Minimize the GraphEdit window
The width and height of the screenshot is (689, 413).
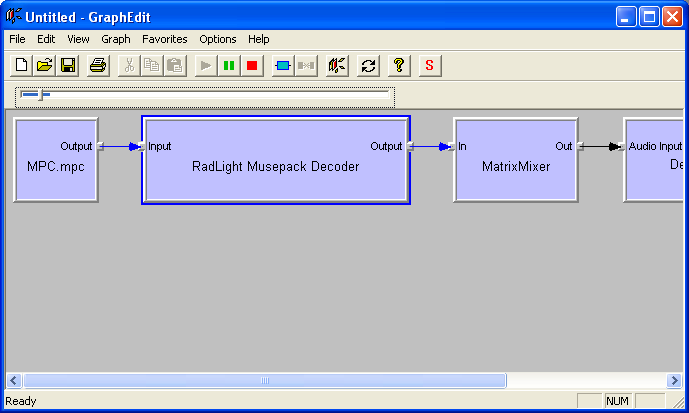626,17
